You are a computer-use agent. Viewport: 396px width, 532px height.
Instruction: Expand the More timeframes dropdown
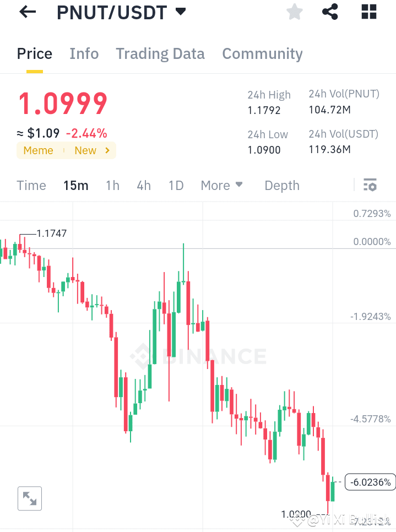[x=221, y=186]
